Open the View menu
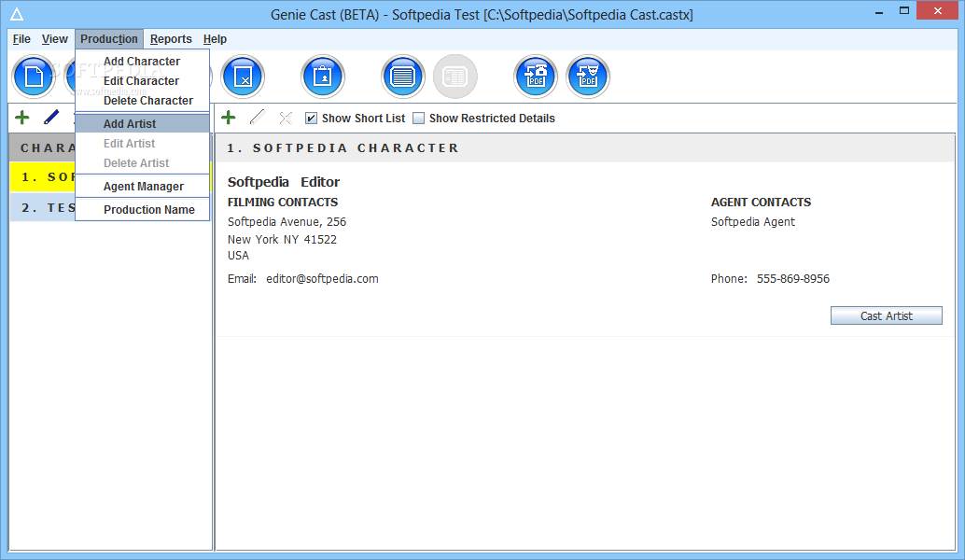Viewport: 965px width, 560px height. 55,39
